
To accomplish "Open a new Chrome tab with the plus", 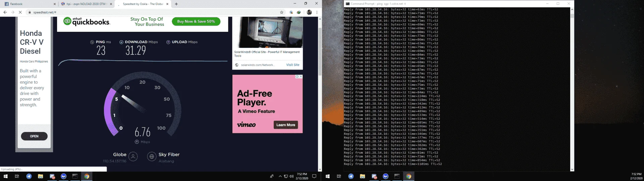I will (x=176, y=4).
